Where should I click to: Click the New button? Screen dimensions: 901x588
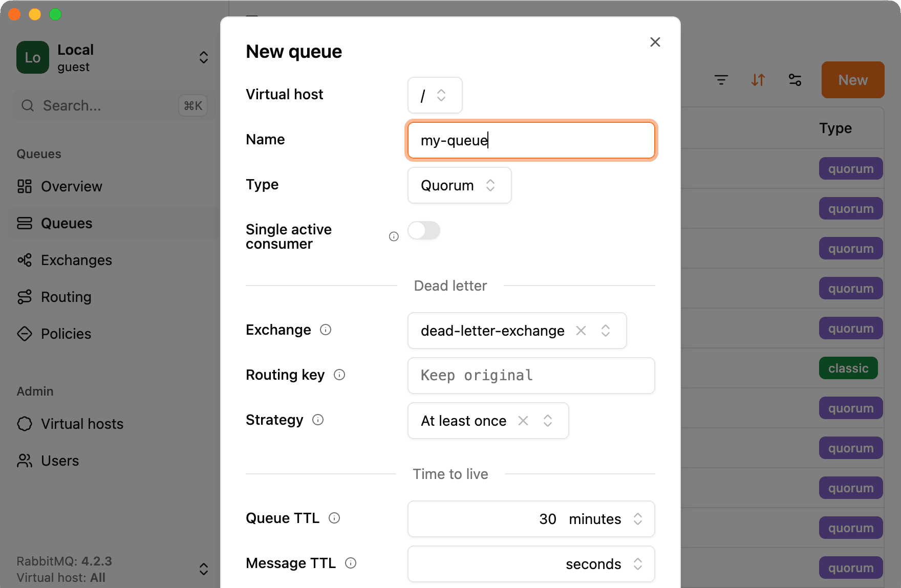[852, 80]
